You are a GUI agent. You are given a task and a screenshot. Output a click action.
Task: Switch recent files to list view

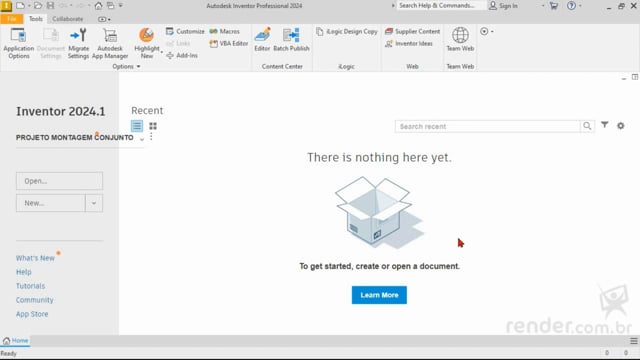click(x=137, y=126)
